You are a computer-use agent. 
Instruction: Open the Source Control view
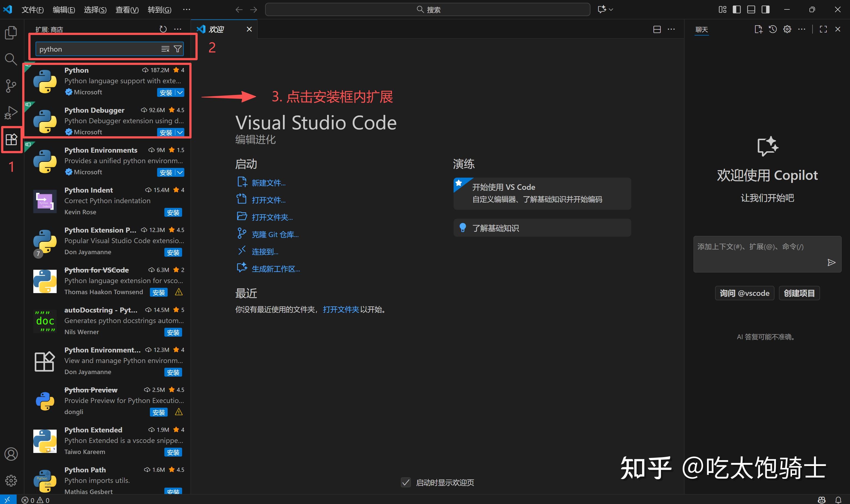tap(11, 86)
